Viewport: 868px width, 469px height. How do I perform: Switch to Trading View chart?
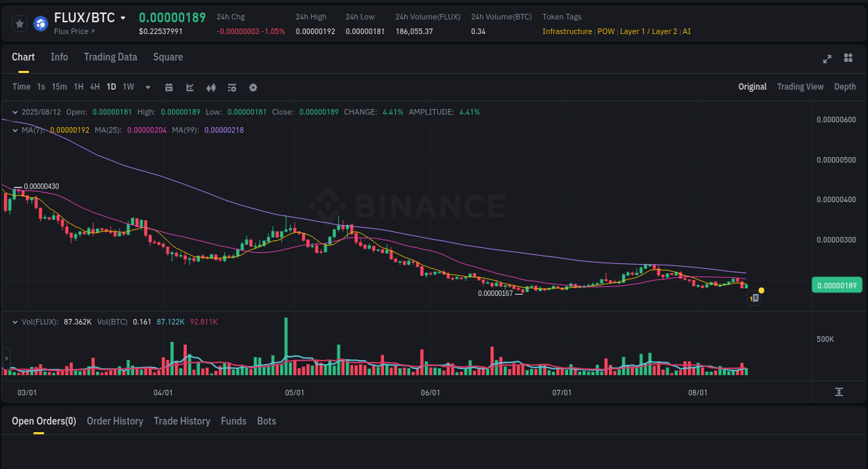pyautogui.click(x=800, y=87)
